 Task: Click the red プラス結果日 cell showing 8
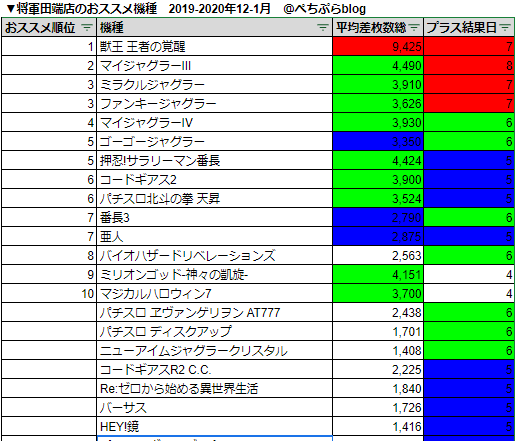469,65
